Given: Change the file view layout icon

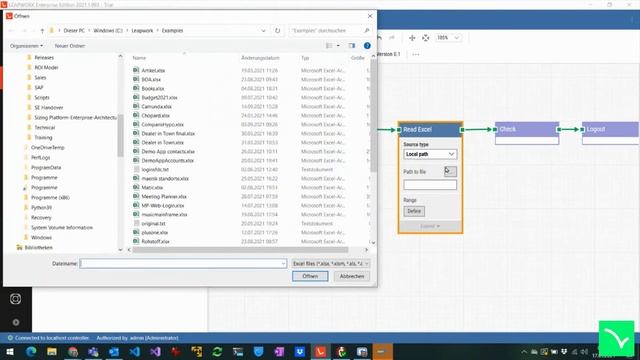Looking at the screenshot, I should point(329,46).
